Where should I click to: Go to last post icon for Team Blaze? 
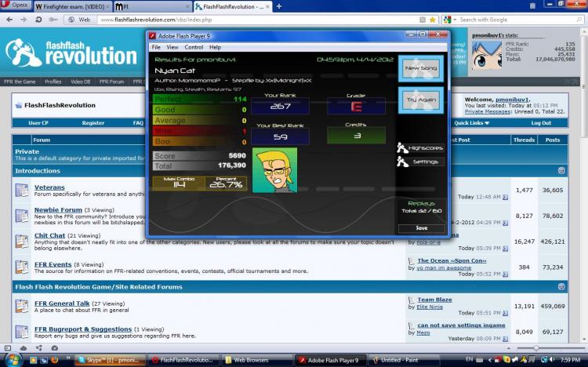pos(505,313)
